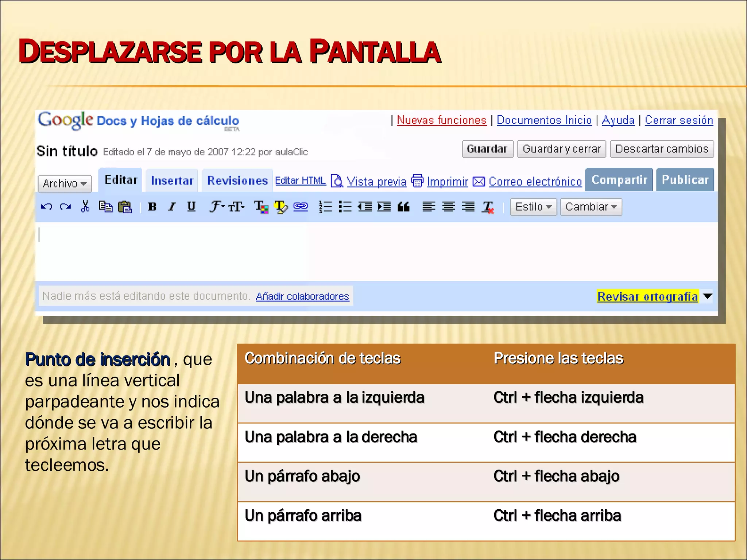Screen dimensions: 747x560
Task: Click Añadir colaboradores link
Action: 302,296
